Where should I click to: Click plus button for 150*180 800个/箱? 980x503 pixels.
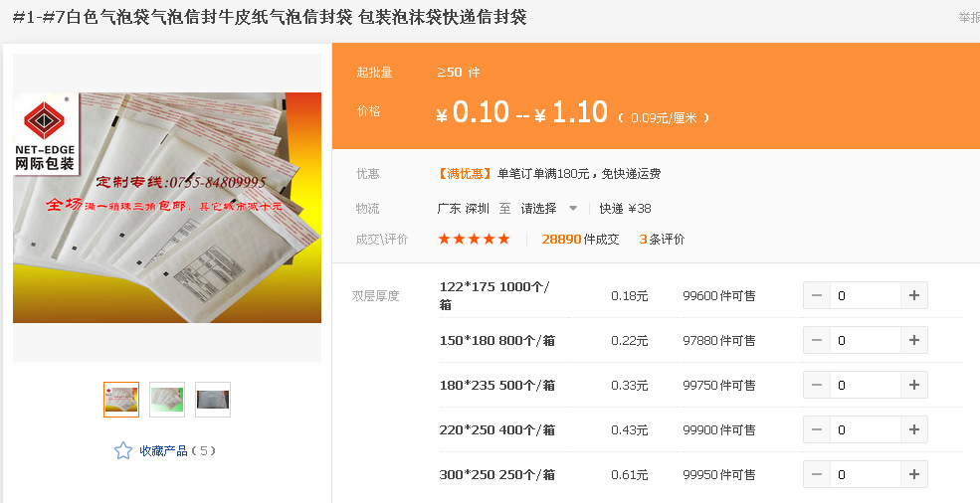point(913,341)
